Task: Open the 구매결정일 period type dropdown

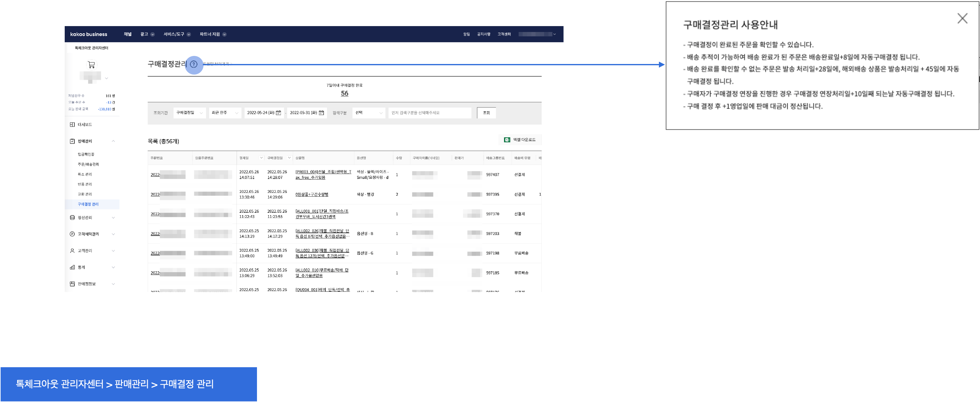Action: click(x=189, y=113)
